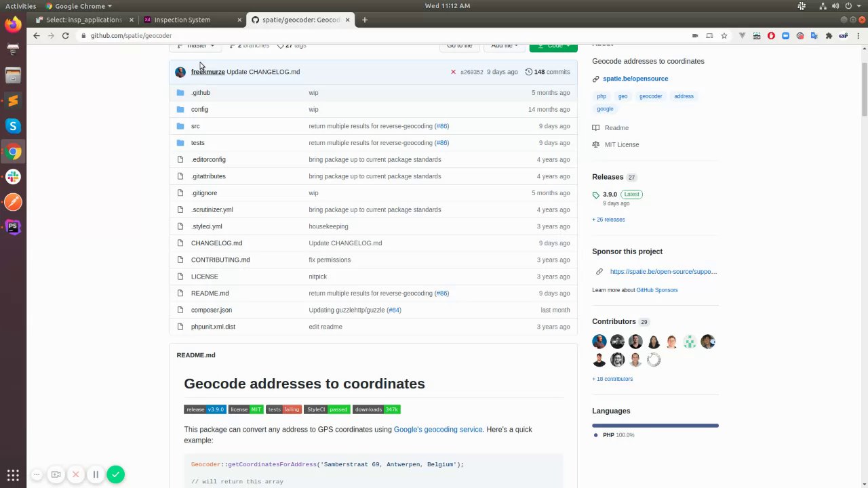Open CHANGELOG.md in the file list

[216, 243]
